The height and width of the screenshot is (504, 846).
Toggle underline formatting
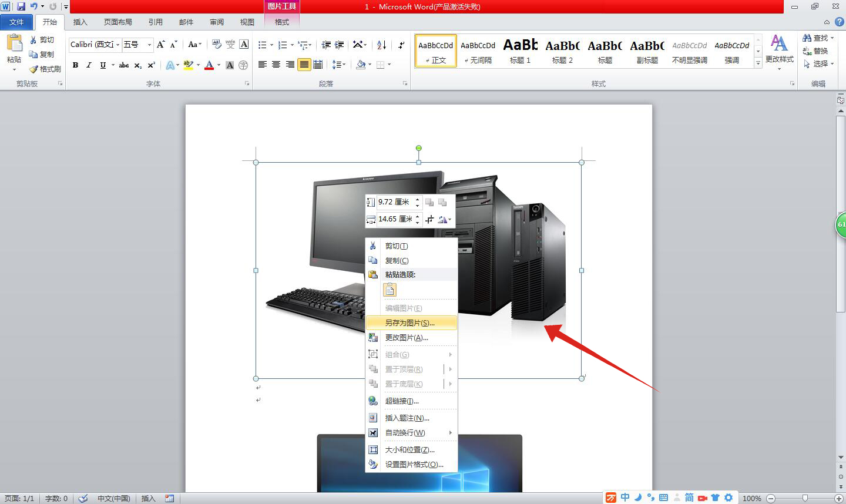pyautogui.click(x=103, y=65)
